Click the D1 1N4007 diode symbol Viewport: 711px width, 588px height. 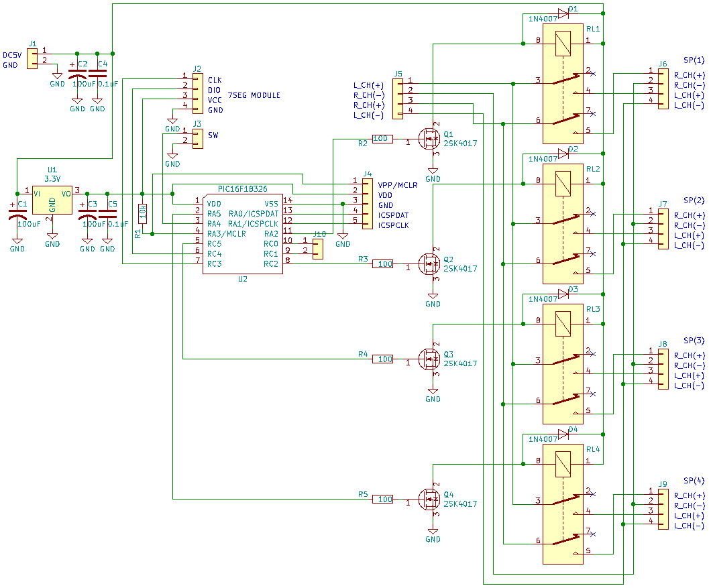point(563,13)
